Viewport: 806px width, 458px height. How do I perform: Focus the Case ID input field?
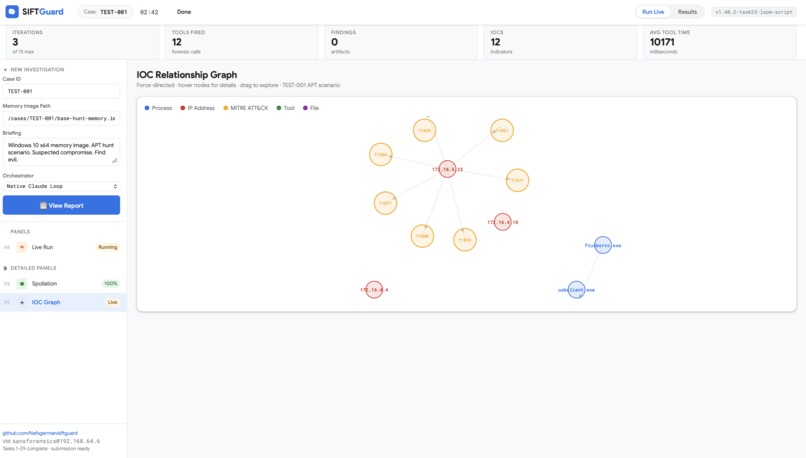[61, 91]
